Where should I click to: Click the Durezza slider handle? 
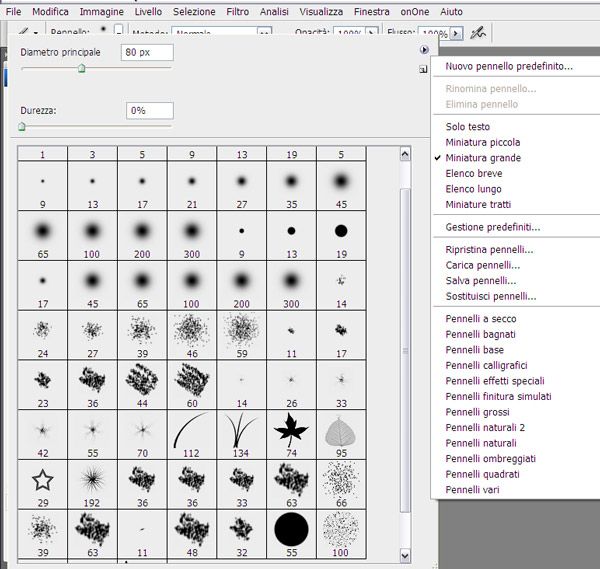tap(22, 127)
